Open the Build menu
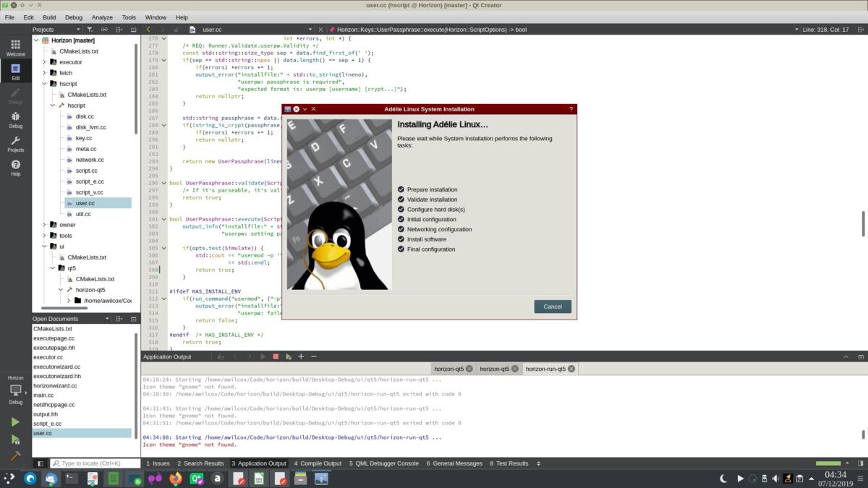 click(x=49, y=17)
